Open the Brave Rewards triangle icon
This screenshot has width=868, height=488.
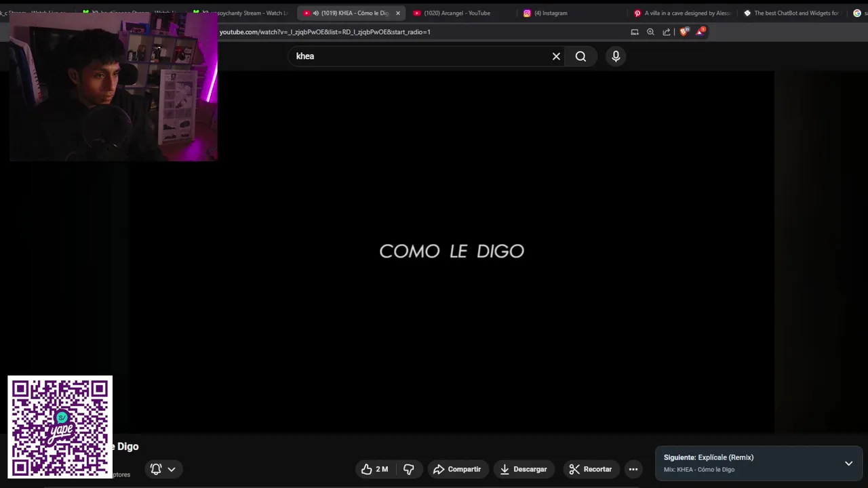tap(701, 31)
